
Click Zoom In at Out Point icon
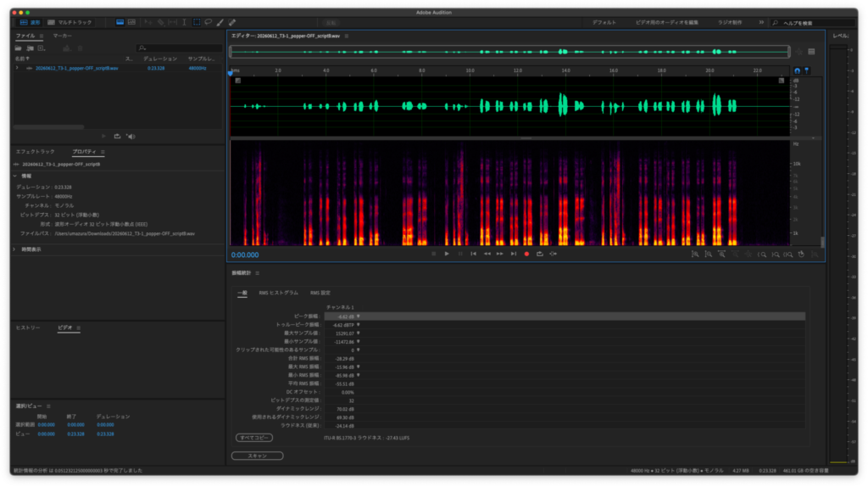pos(776,255)
